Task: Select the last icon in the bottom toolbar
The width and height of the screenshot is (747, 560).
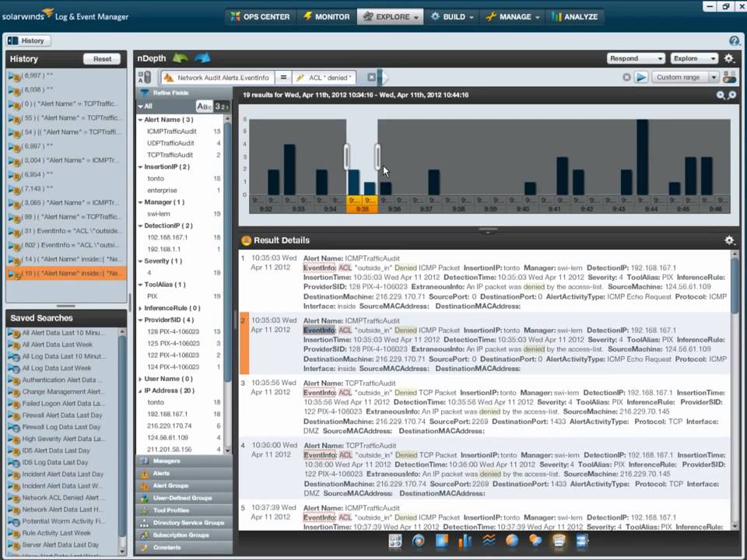Action: [582, 541]
